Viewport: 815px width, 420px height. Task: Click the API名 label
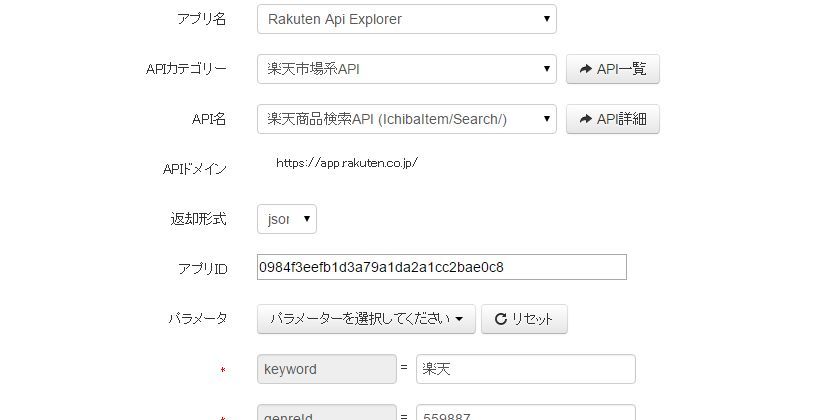(209, 120)
